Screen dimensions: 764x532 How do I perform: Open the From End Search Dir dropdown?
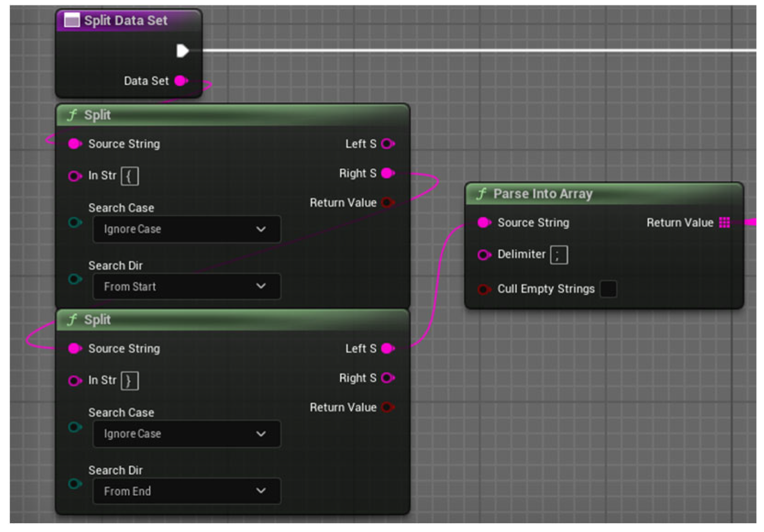[x=186, y=491]
